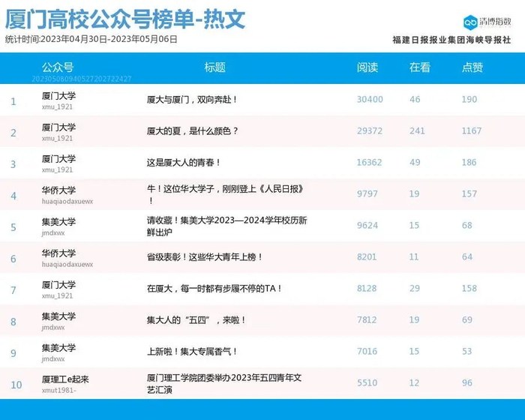Open article 厦大与厦门，双向奔赴！
This screenshot has height=420, width=525.
(x=192, y=100)
